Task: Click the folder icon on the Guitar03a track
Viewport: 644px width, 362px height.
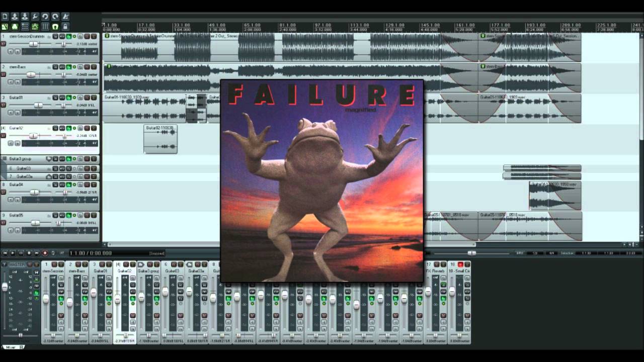Action: (x=49, y=176)
